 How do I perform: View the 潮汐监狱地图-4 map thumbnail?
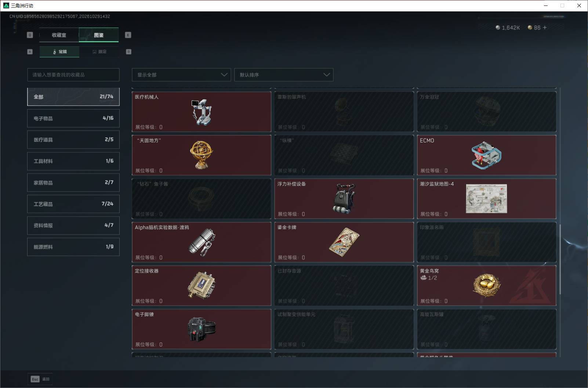[x=486, y=198]
